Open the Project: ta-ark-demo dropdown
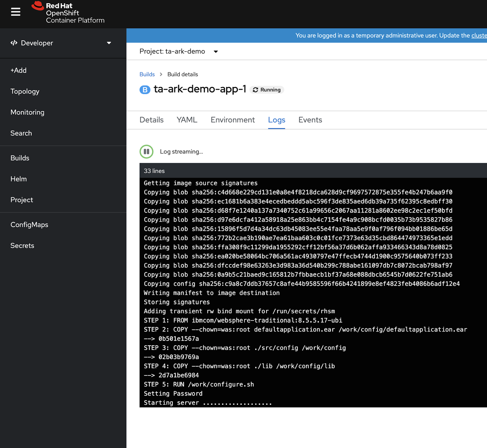 178,51
